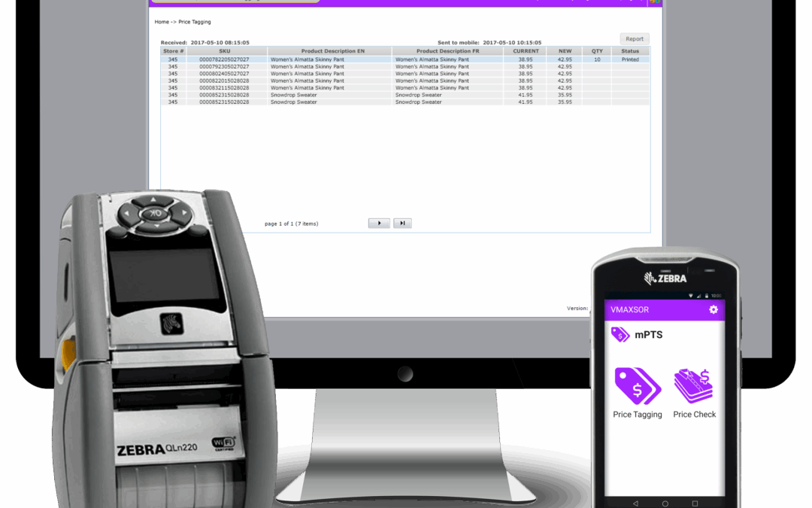Click the CURRENT column header
This screenshot has width=812, height=508.
point(526,51)
